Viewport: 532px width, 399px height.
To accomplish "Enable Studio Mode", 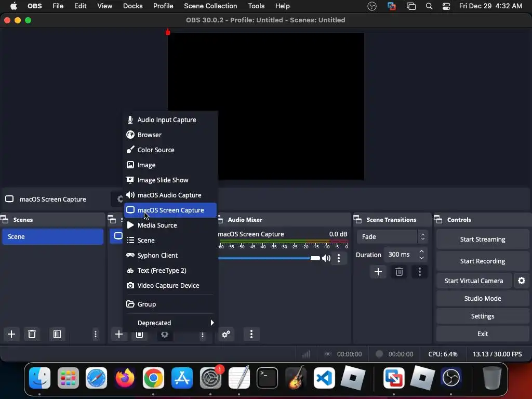I will click(x=483, y=299).
